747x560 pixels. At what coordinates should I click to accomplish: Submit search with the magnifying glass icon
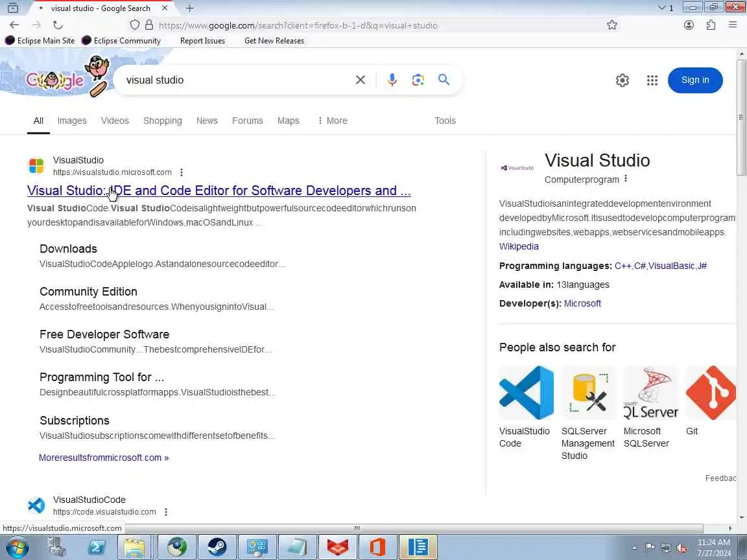coord(444,80)
